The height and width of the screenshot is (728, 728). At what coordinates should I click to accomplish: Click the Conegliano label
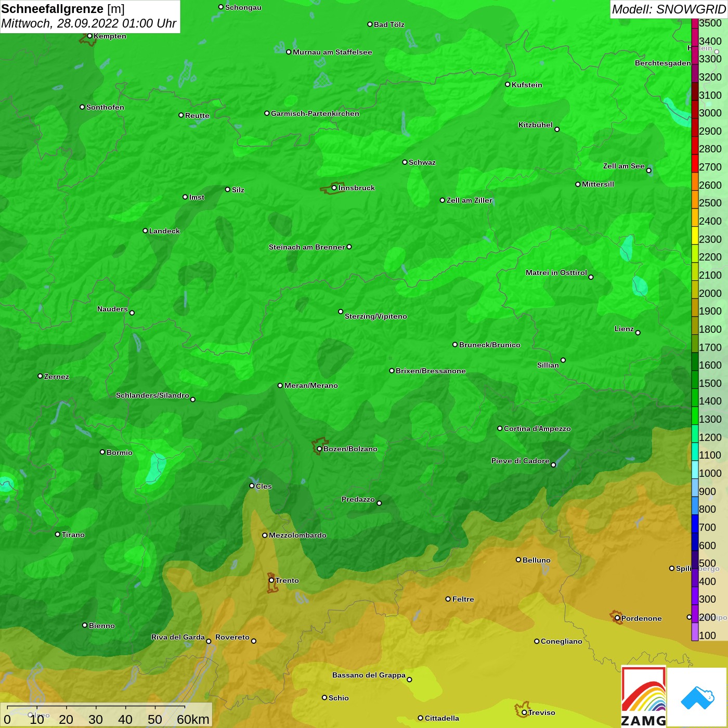point(562,641)
